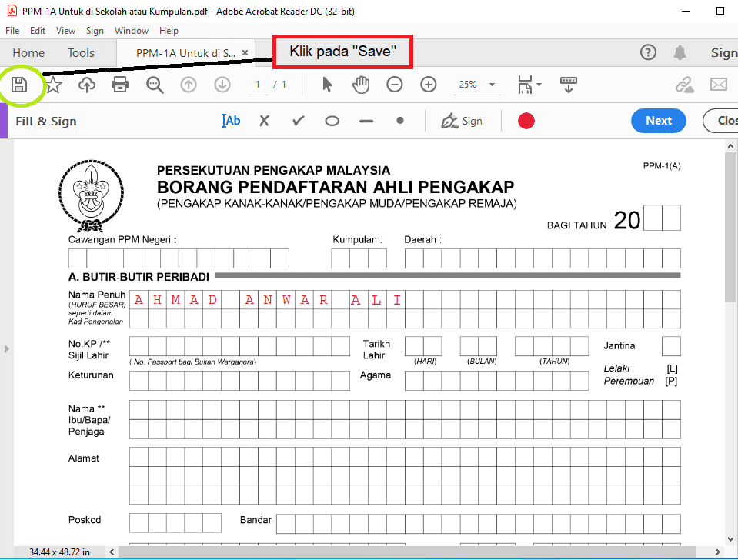Save the PDF using the Save icon
The height and width of the screenshot is (560, 738).
pyautogui.click(x=19, y=85)
